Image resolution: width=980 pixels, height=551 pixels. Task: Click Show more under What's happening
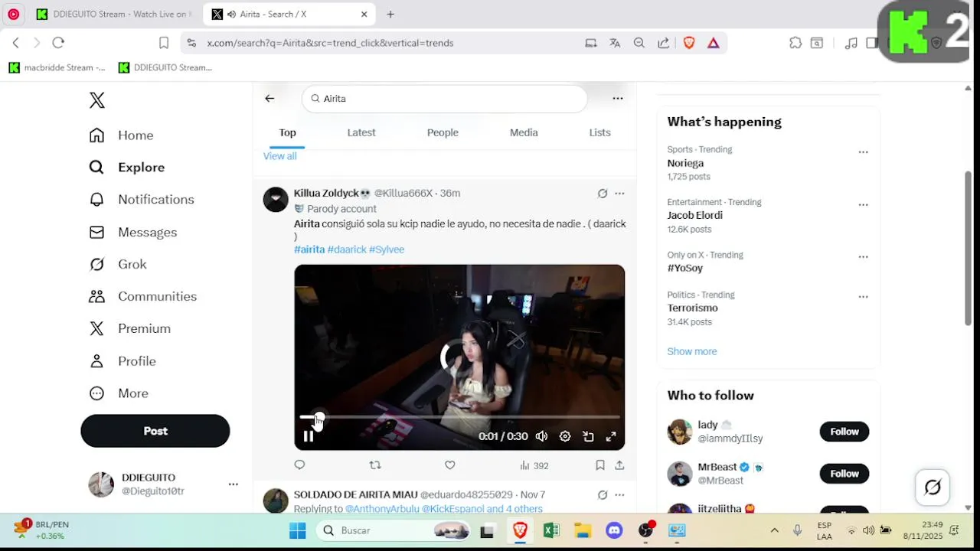pos(692,351)
